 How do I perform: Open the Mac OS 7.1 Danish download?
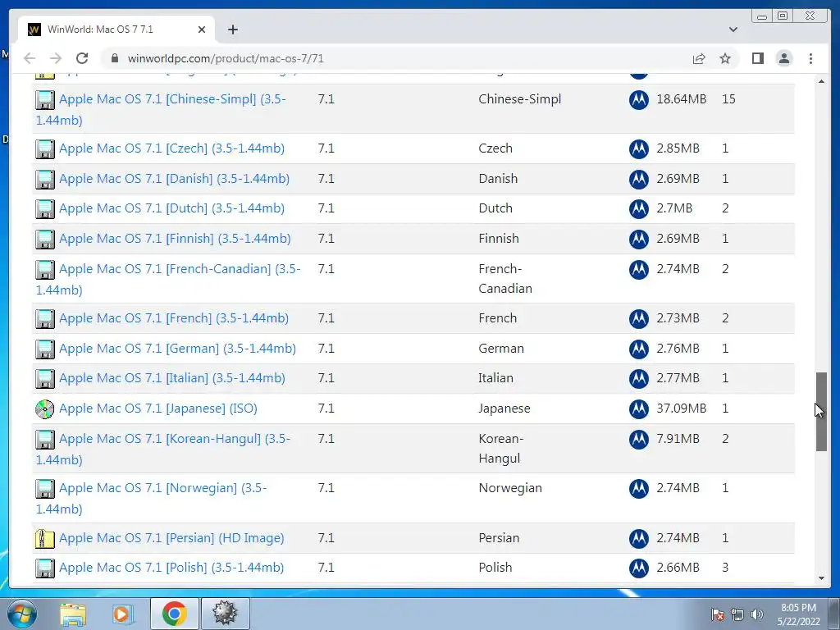pyautogui.click(x=174, y=178)
